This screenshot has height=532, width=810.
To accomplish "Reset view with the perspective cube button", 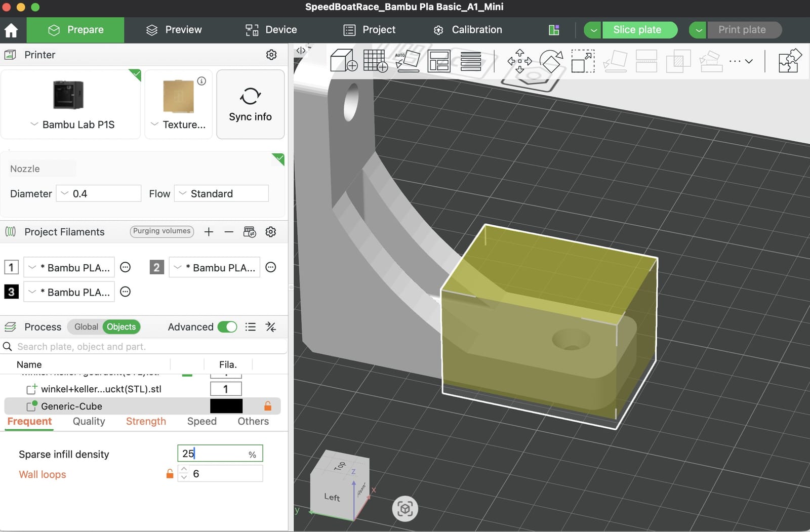I will pos(405,509).
